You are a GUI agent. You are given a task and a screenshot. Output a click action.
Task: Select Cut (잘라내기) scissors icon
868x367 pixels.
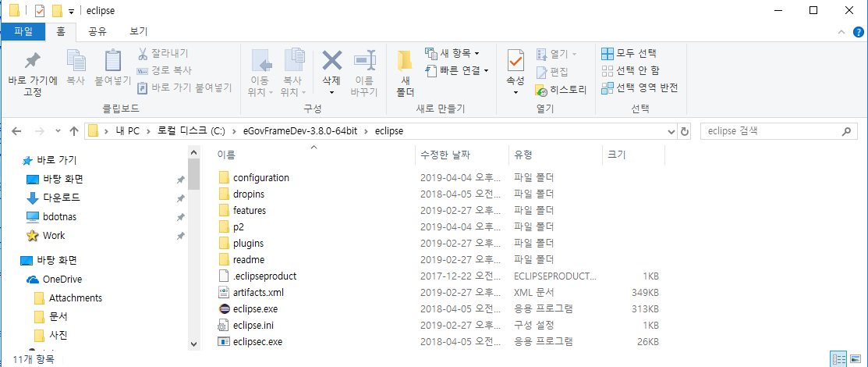coord(142,54)
